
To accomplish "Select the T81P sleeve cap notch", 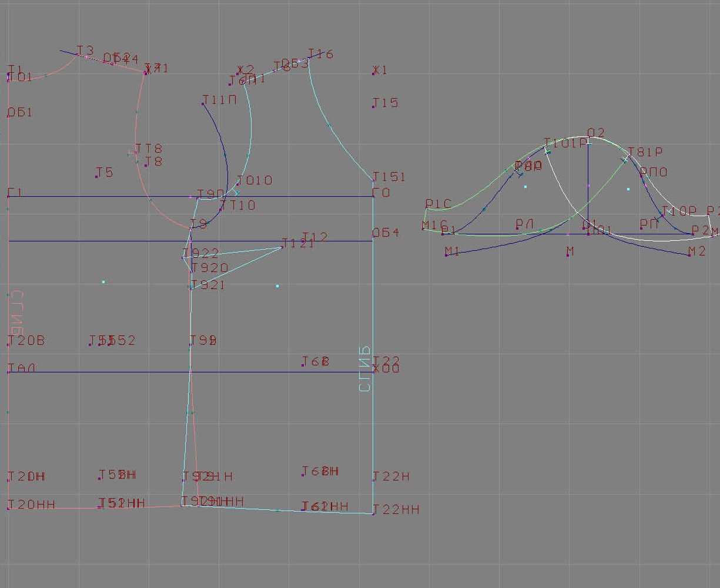I will [628, 156].
